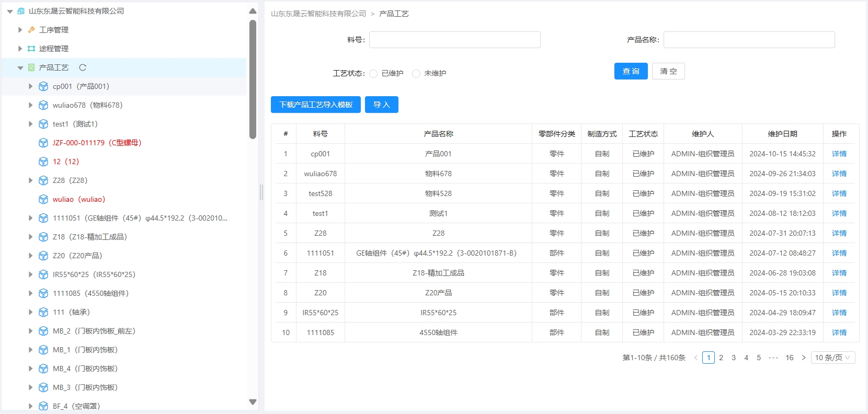Go to next page arrow in pagination
This screenshot has width=868, height=414.
804,358
